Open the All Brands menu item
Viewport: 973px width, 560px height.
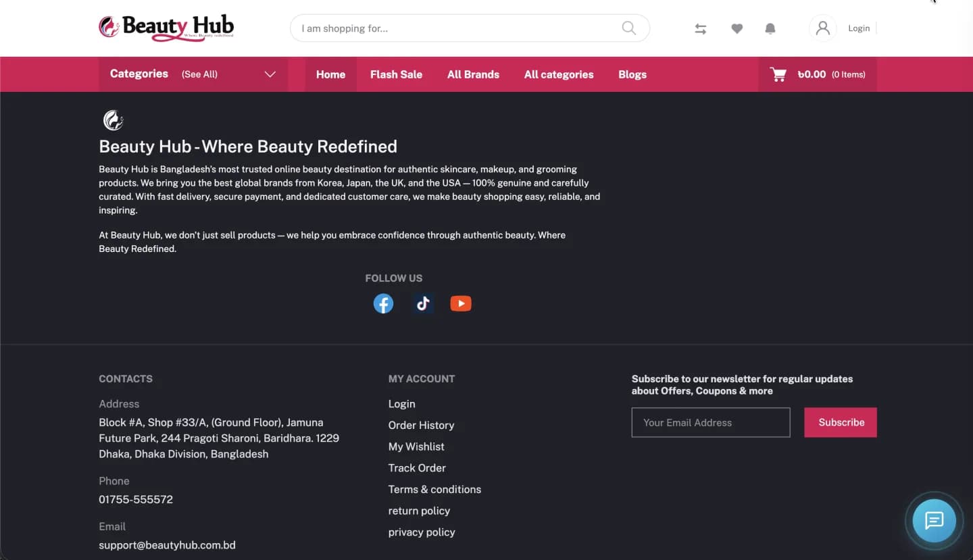[473, 74]
